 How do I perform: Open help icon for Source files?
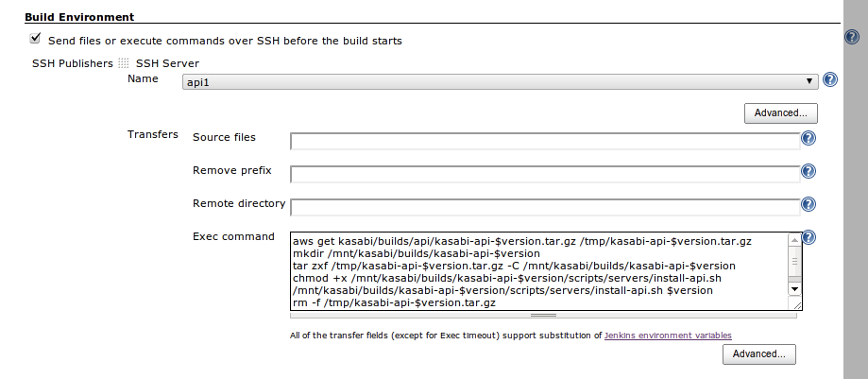click(808, 138)
